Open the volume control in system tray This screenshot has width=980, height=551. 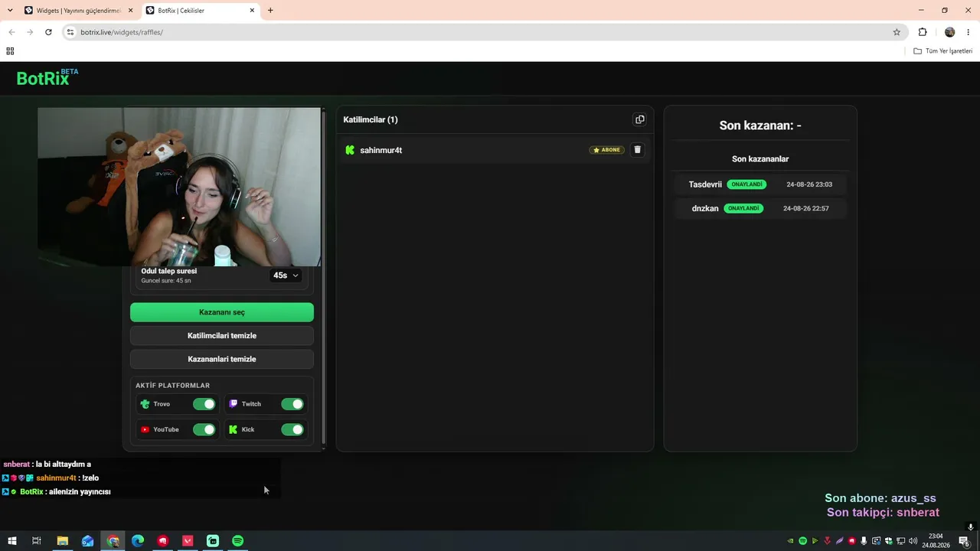pyautogui.click(x=913, y=541)
